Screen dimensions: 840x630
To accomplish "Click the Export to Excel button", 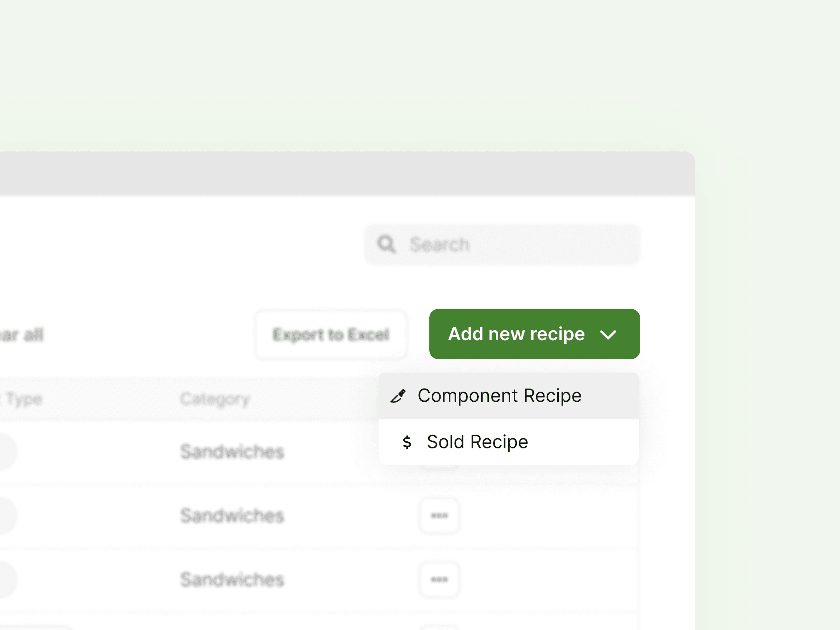I will click(331, 334).
